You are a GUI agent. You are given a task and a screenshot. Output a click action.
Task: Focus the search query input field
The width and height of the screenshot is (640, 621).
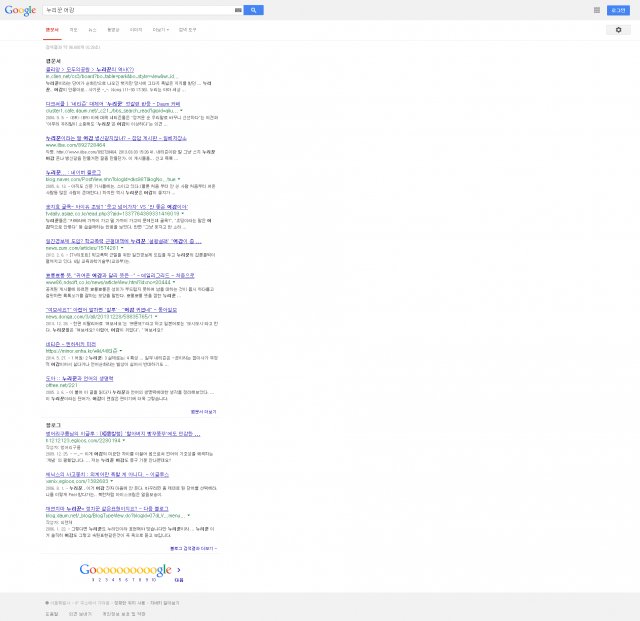click(139, 10)
